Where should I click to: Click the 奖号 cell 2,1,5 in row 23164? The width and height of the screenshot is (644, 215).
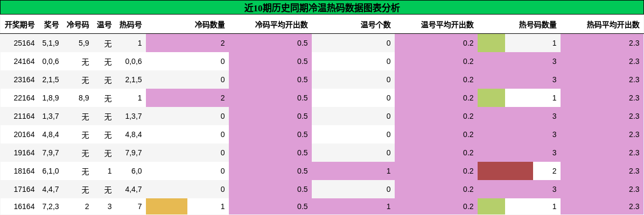(51, 80)
